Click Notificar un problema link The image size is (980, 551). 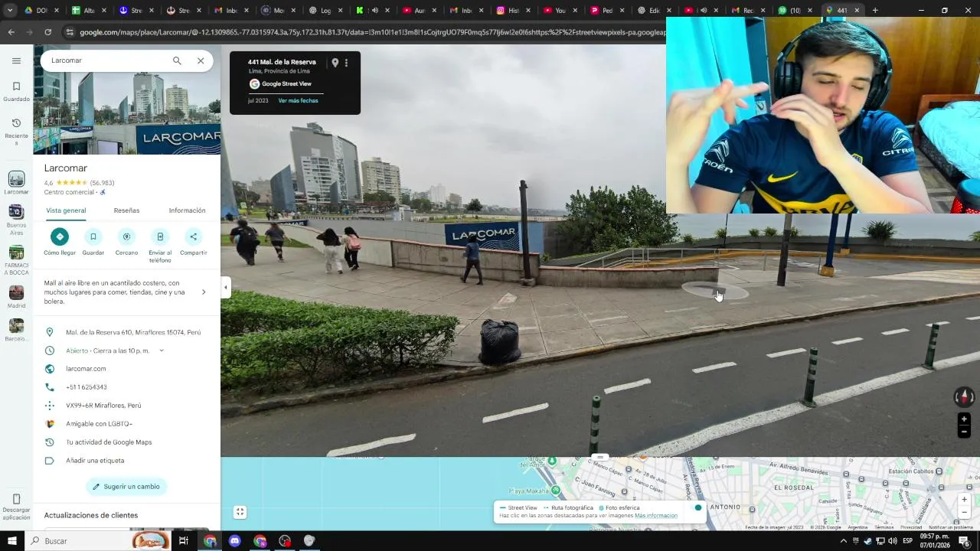click(951, 527)
